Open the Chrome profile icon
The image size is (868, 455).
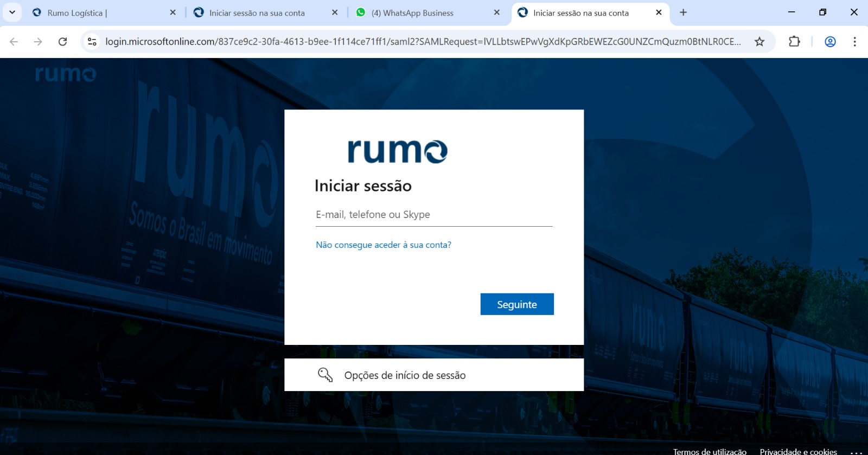830,42
